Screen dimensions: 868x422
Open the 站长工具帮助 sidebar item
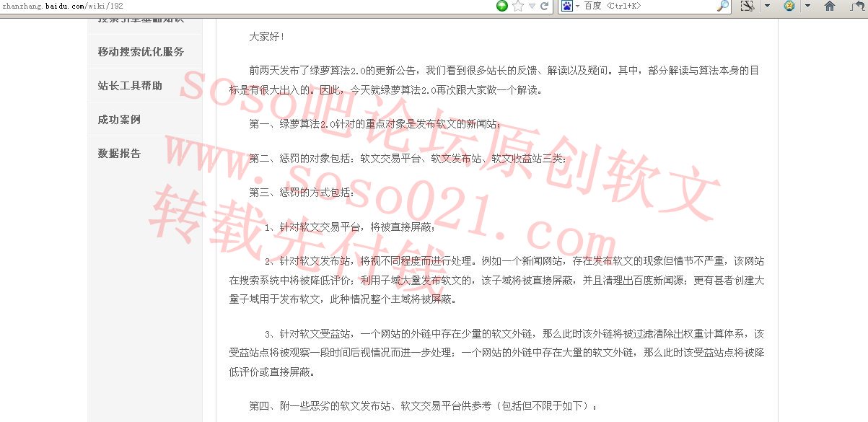(x=130, y=86)
